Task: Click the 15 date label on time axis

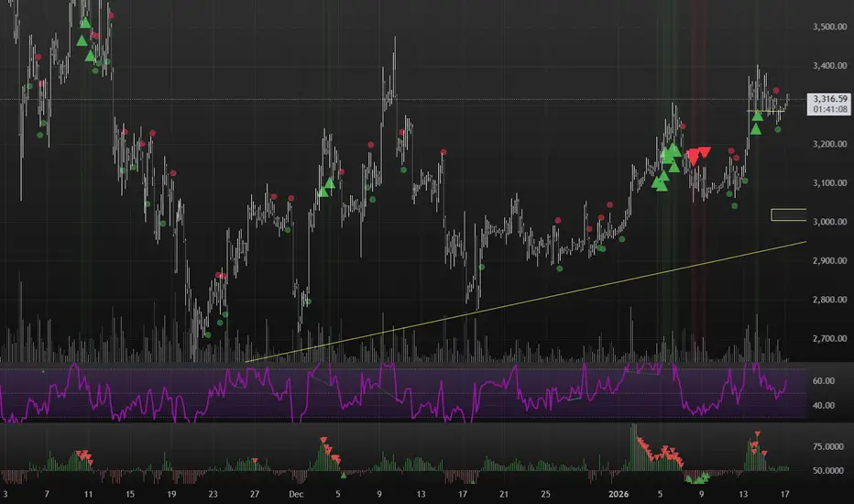Action: (x=129, y=494)
